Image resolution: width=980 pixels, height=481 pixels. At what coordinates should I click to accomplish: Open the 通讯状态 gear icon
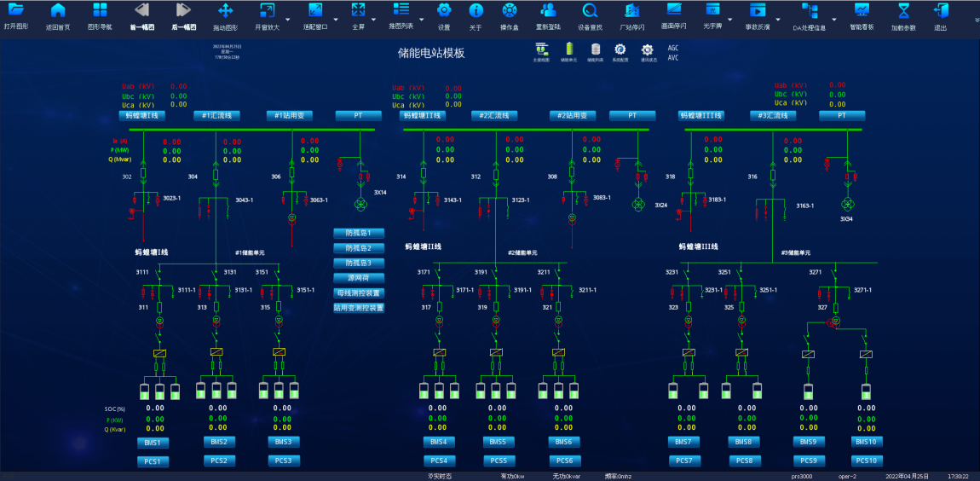tap(648, 50)
